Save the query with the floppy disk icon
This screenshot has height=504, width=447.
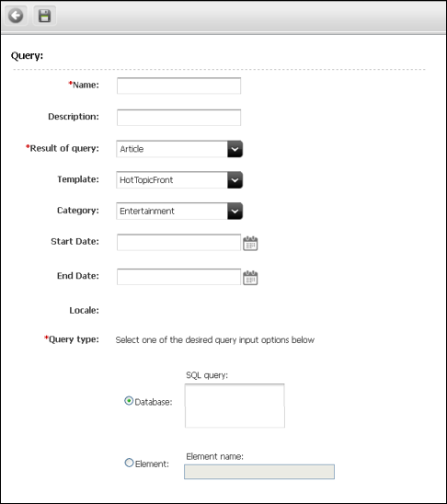(45, 16)
